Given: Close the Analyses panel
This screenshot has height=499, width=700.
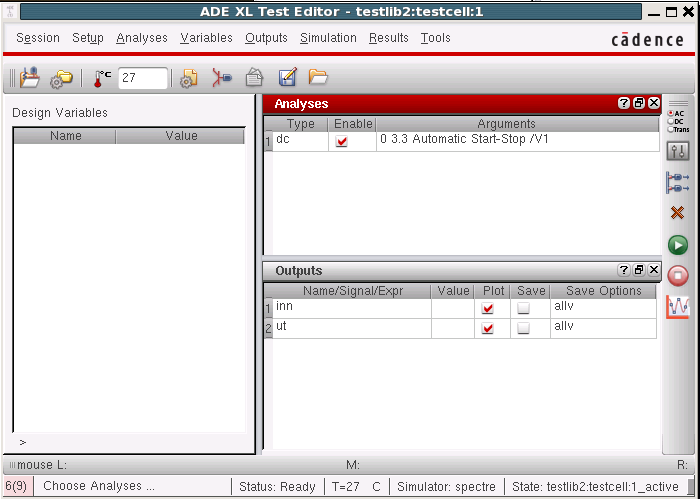Looking at the screenshot, I should [x=654, y=103].
